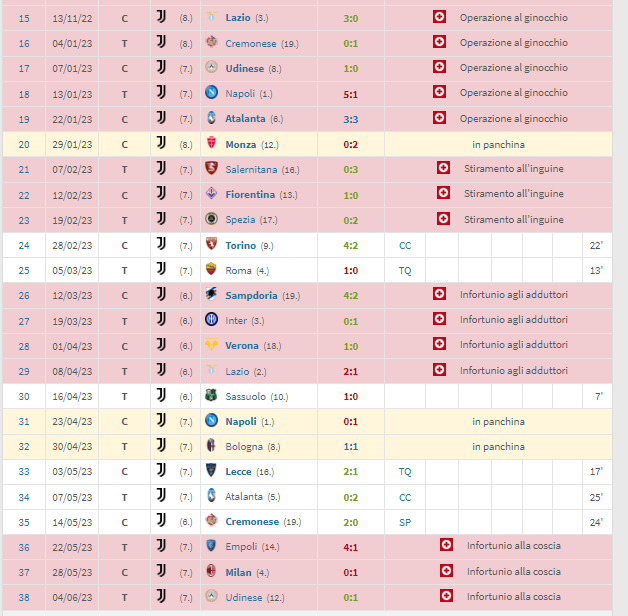The width and height of the screenshot is (628, 616).
Task: Open the Lecce team link
Action: (x=238, y=472)
